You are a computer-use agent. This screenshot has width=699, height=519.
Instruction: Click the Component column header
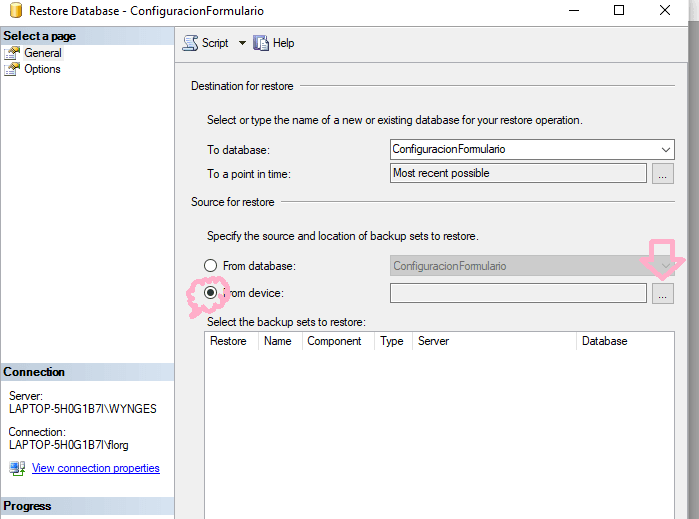click(x=334, y=341)
